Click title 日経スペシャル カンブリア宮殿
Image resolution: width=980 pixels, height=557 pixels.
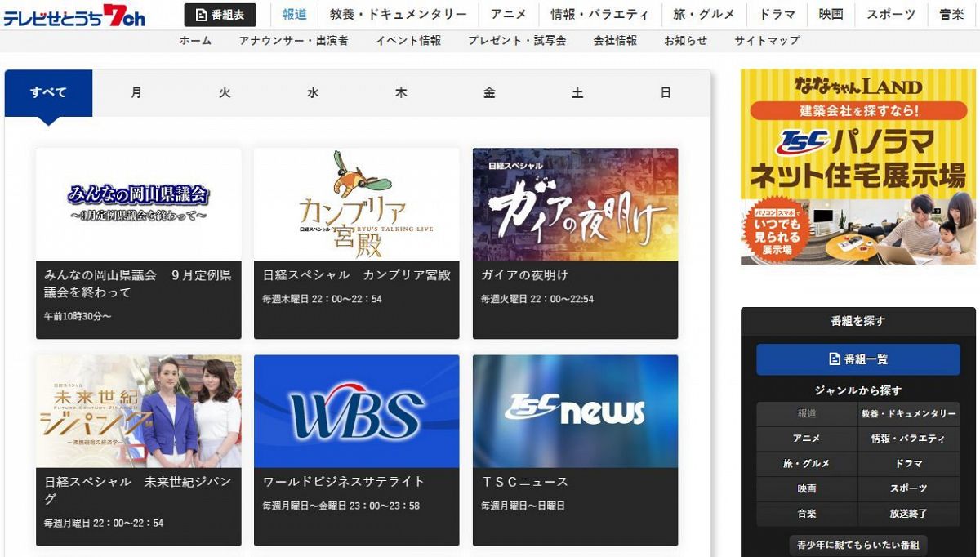tap(357, 275)
